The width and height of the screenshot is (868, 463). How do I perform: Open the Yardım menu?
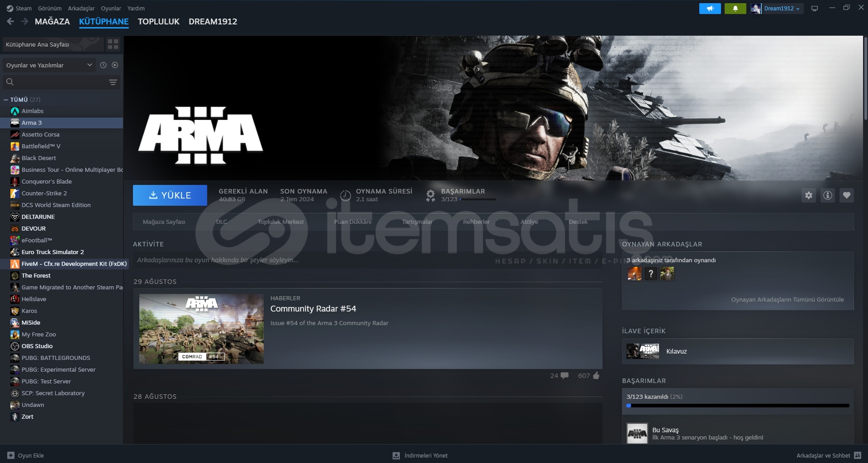pyautogui.click(x=136, y=8)
